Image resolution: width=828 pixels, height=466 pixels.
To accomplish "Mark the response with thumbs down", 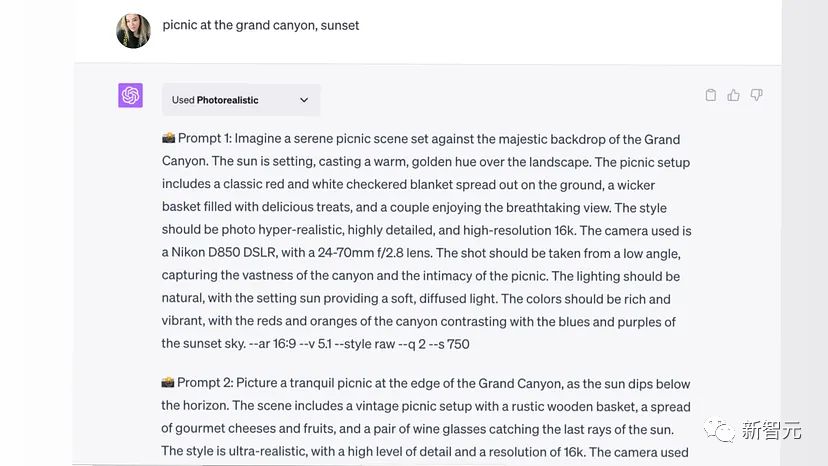I will coord(757,96).
